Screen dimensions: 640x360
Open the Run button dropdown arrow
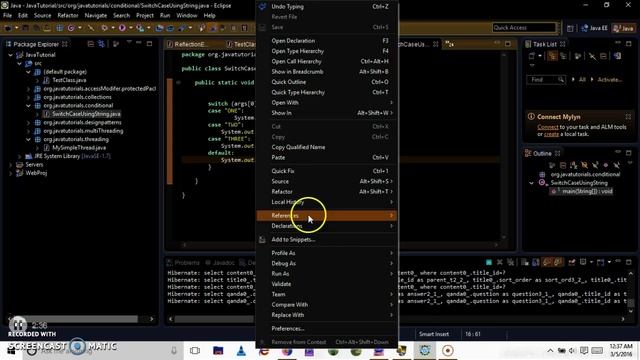pos(131,28)
